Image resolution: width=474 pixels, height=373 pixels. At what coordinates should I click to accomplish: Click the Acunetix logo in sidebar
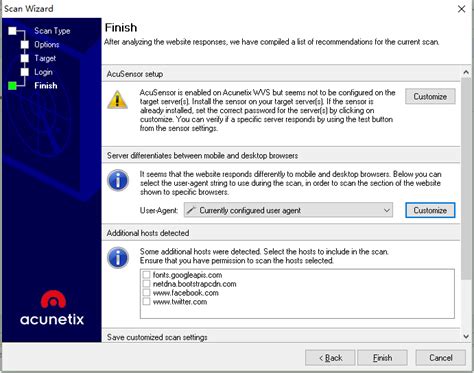(x=52, y=308)
